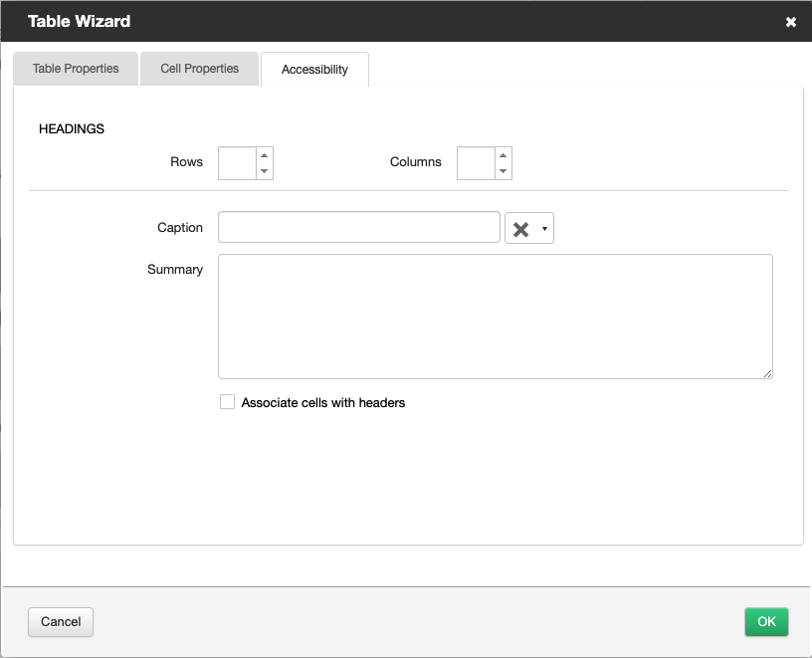Click the Summary box resize grip

point(768,372)
